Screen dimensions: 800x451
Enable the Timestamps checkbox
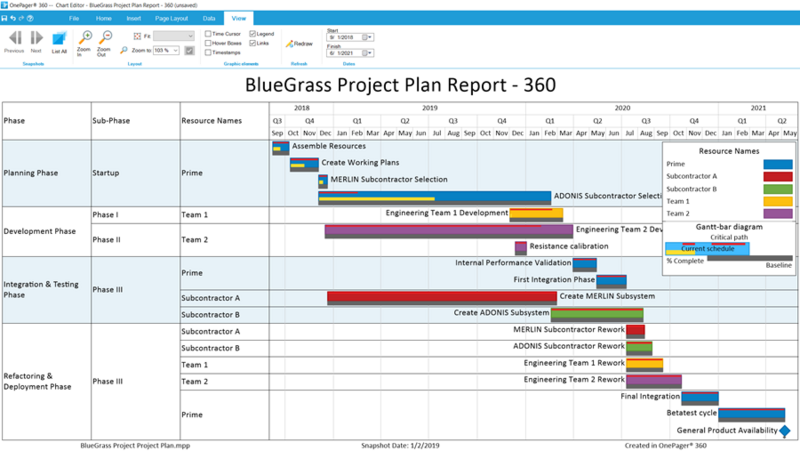point(208,53)
